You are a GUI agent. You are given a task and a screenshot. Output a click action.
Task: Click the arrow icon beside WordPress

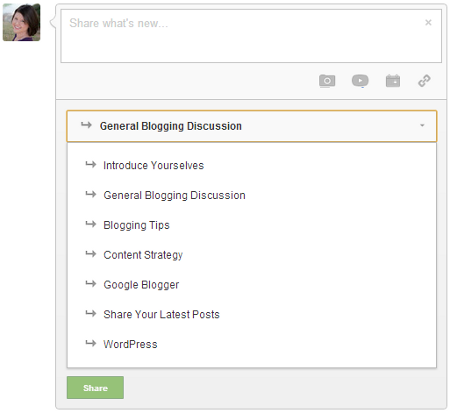tap(91, 343)
